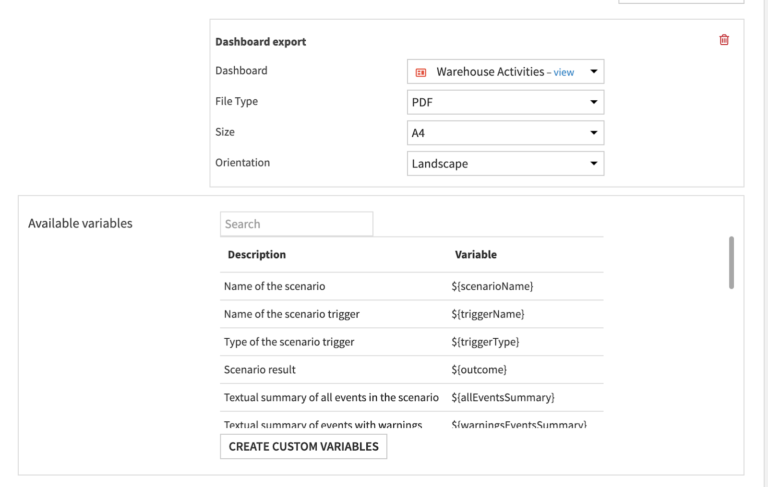Click the File Type field label

pos(237,101)
